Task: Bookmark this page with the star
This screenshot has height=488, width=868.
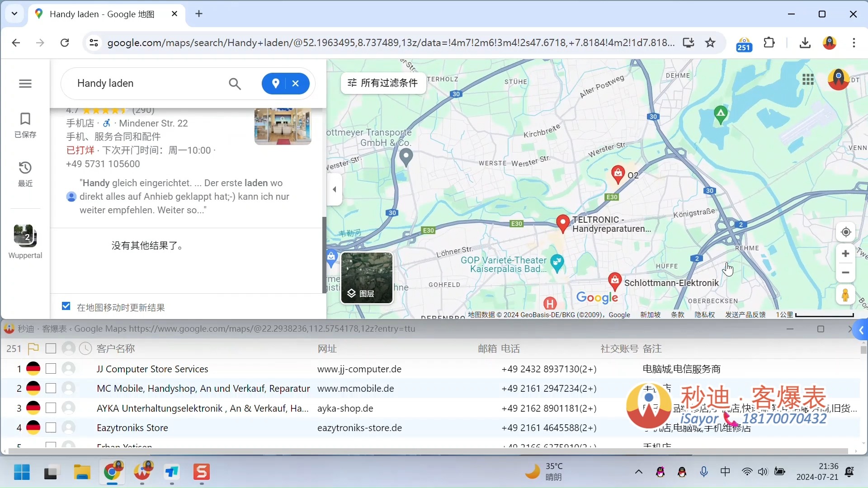Action: (x=710, y=43)
